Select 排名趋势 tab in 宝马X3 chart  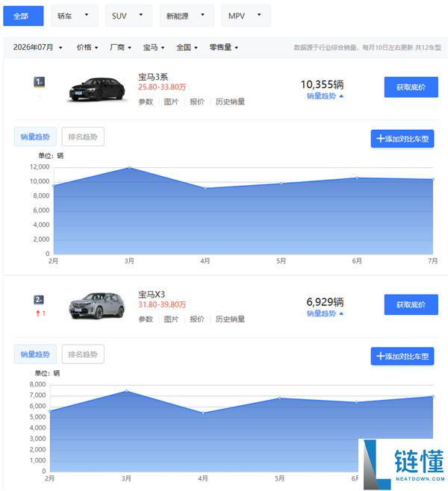tap(83, 354)
